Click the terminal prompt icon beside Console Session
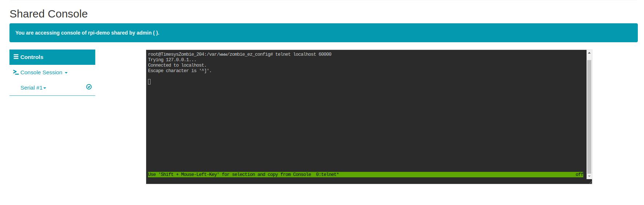644x205 pixels. [16, 72]
